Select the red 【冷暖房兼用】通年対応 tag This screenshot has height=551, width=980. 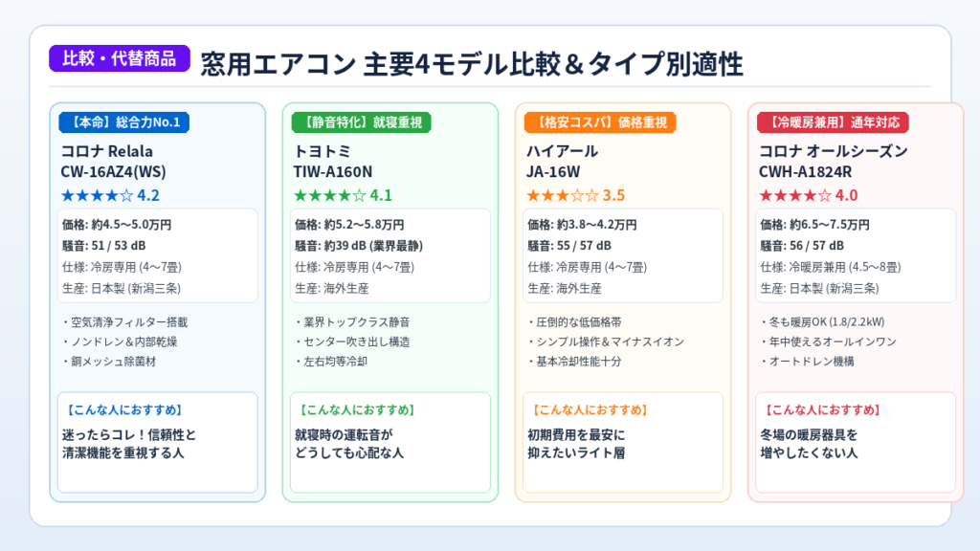(833, 122)
